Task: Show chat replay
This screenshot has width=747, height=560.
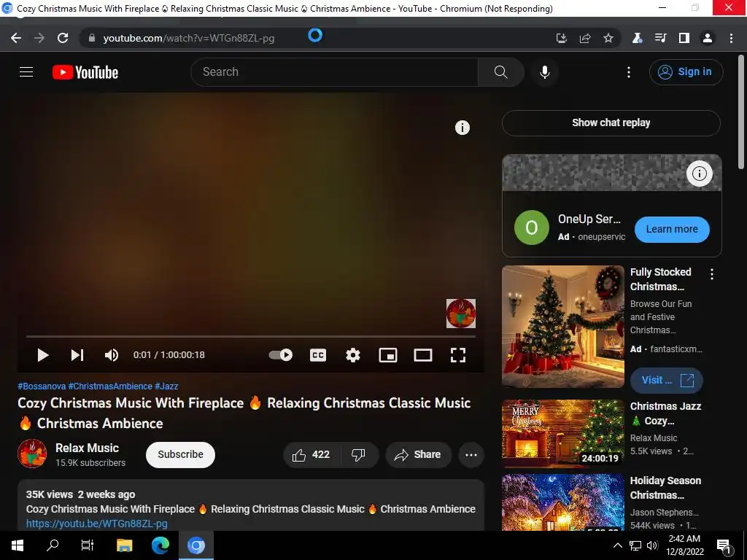Action: tap(611, 122)
